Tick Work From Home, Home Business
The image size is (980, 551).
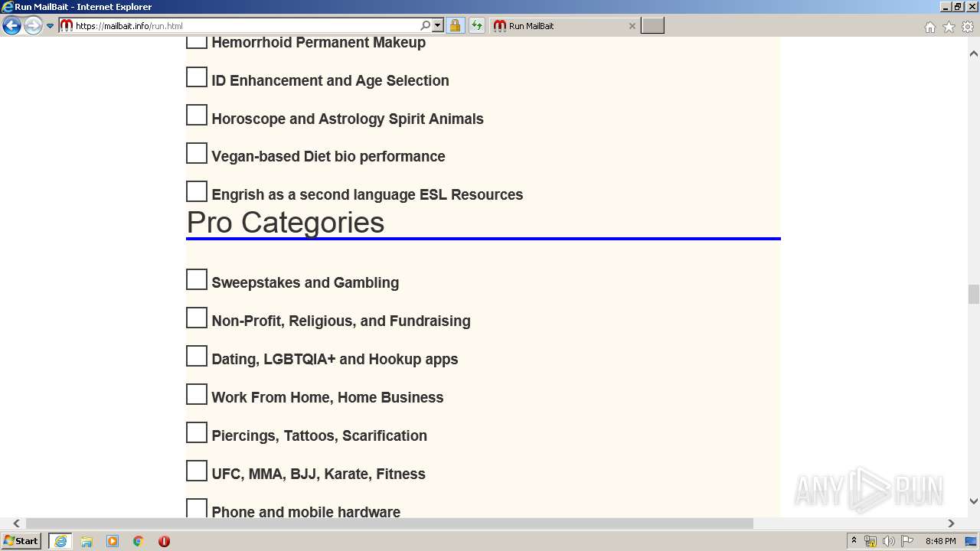point(197,394)
